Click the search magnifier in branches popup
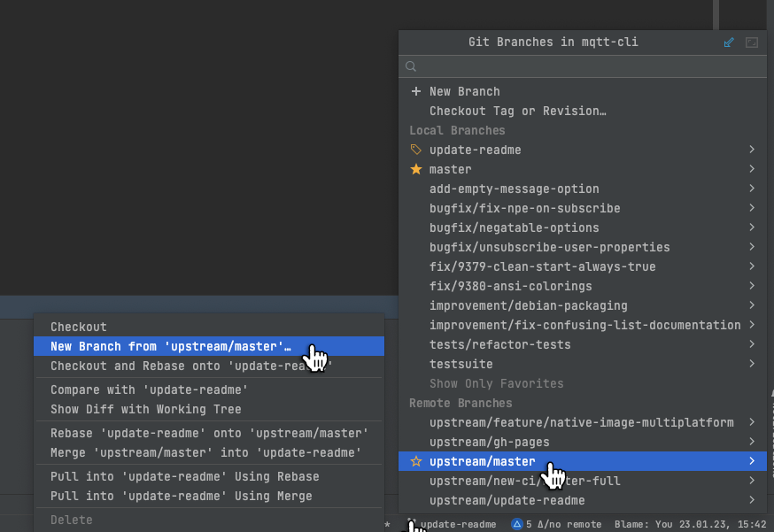 tap(410, 66)
